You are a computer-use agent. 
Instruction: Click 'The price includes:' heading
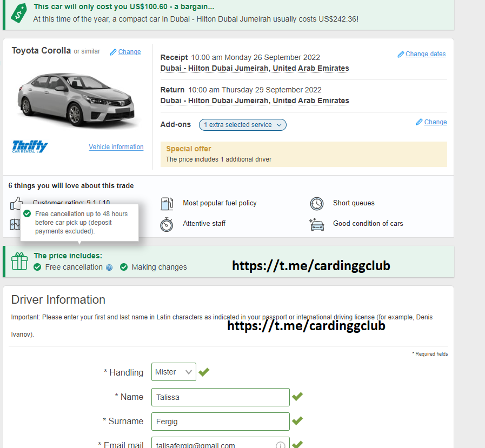tap(68, 256)
